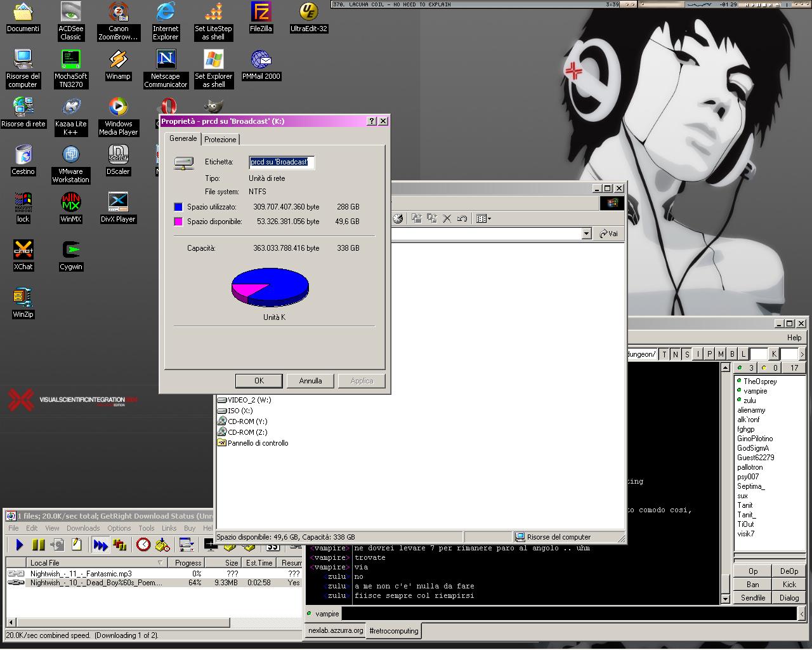Screen dimensions: 812x650
Task: Open the Explorer address bar dropdown
Action: [x=586, y=234]
